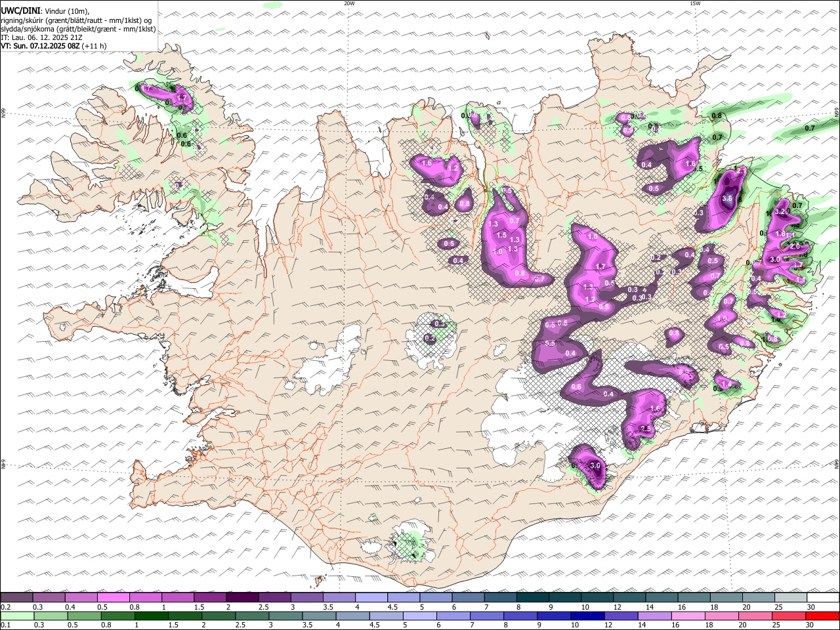The image size is (840, 630).
Task: Click the upper scale swatch starting at 18
Action: [726, 597]
